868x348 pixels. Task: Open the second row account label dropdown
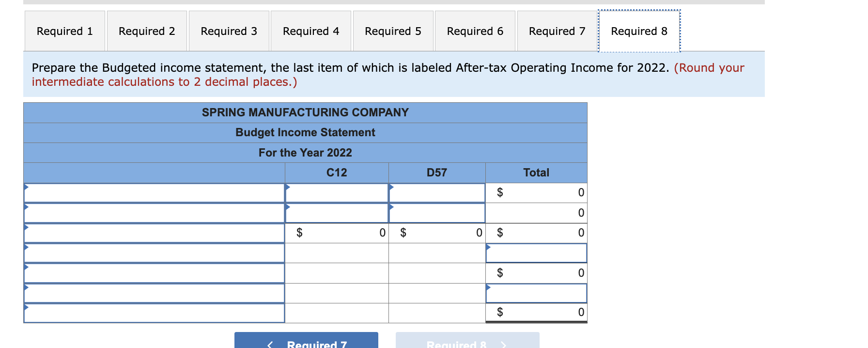[x=154, y=212]
